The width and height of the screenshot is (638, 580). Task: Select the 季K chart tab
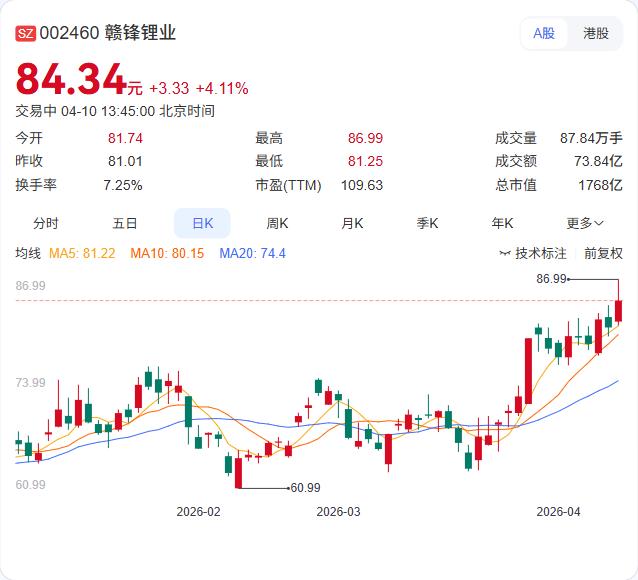pos(427,223)
